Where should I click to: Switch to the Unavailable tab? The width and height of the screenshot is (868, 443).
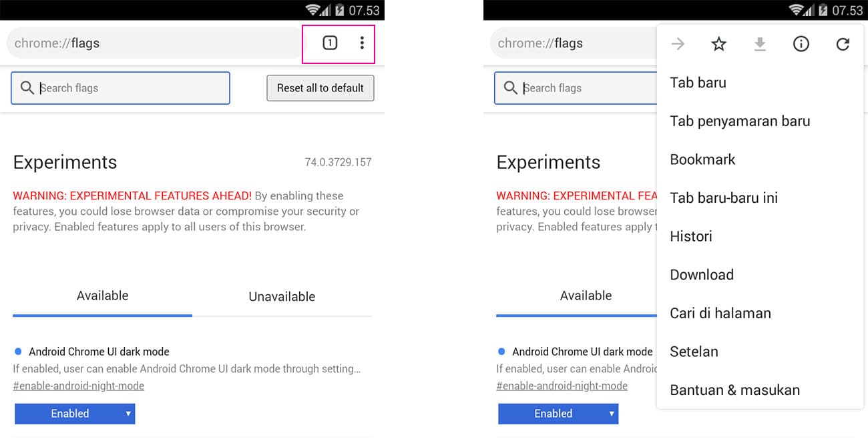click(282, 296)
